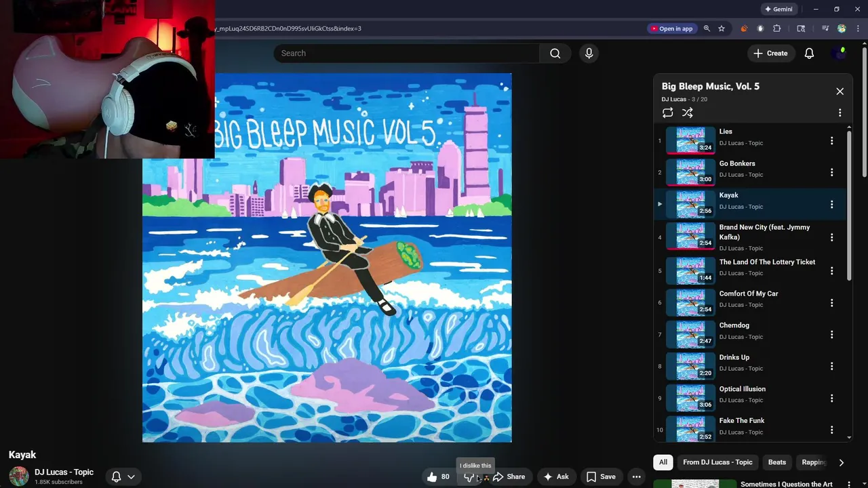This screenshot has height=488, width=868.
Task: Select Comfort Of My Car track title
Action: [x=749, y=293]
